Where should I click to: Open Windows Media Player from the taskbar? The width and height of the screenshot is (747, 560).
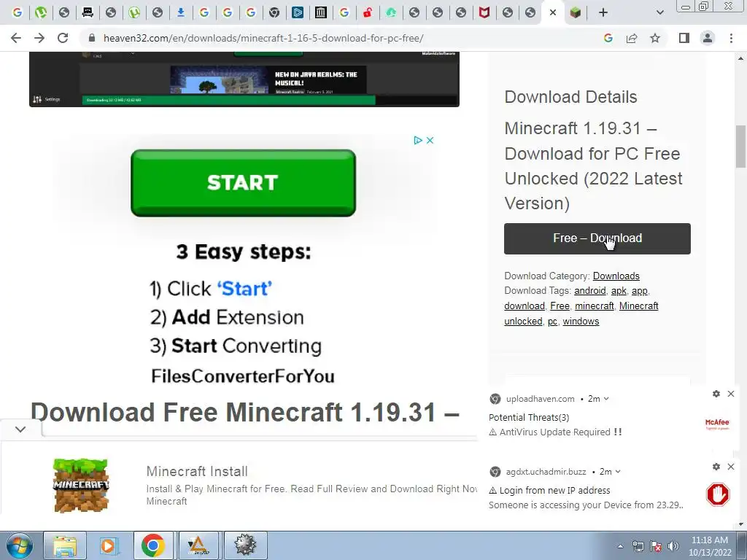click(x=108, y=545)
